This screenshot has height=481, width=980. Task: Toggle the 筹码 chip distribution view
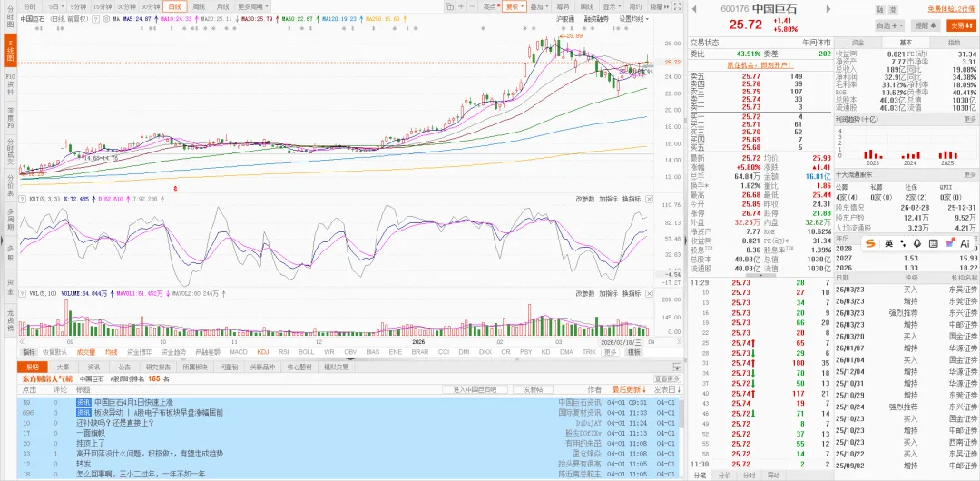(x=562, y=6)
